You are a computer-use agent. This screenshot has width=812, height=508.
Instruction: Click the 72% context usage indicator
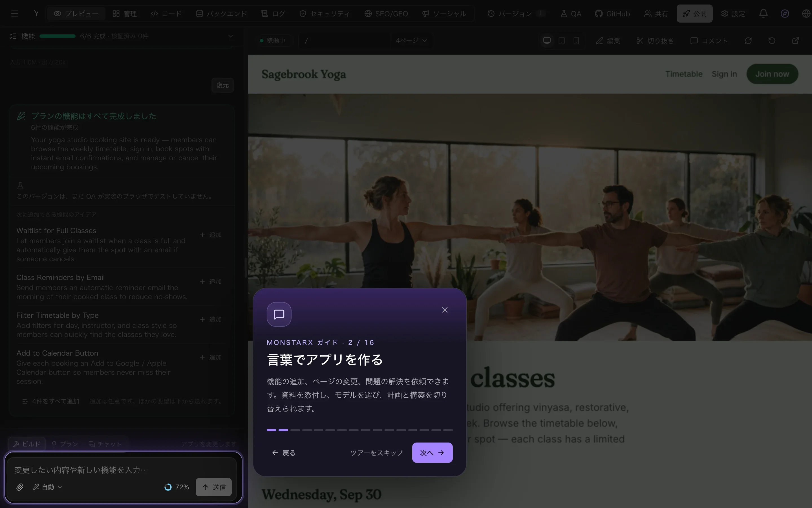click(x=176, y=487)
